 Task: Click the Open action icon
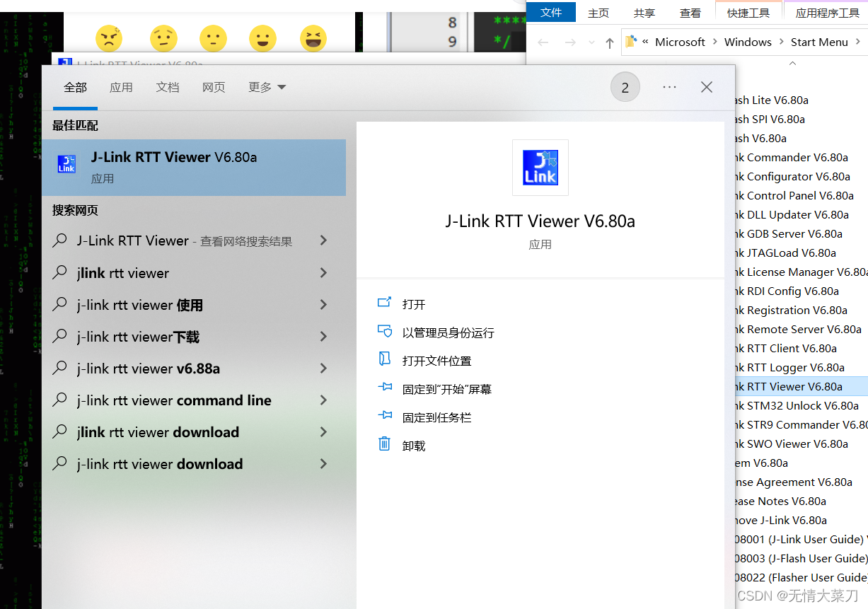pos(385,303)
